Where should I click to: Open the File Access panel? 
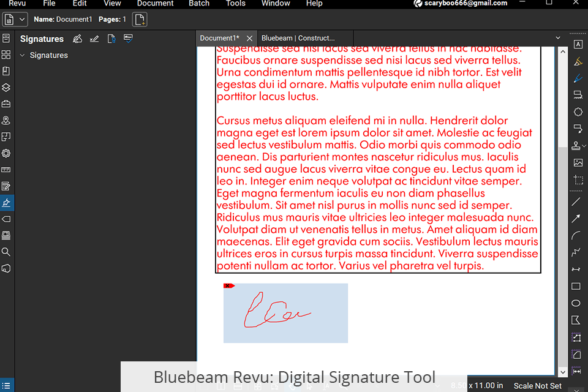click(6, 38)
